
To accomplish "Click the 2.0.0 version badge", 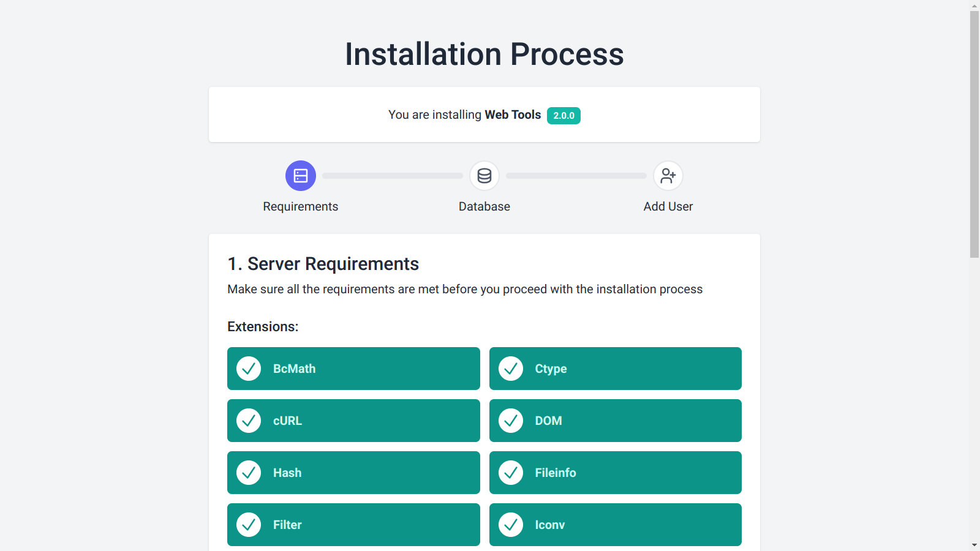I will (x=563, y=115).
